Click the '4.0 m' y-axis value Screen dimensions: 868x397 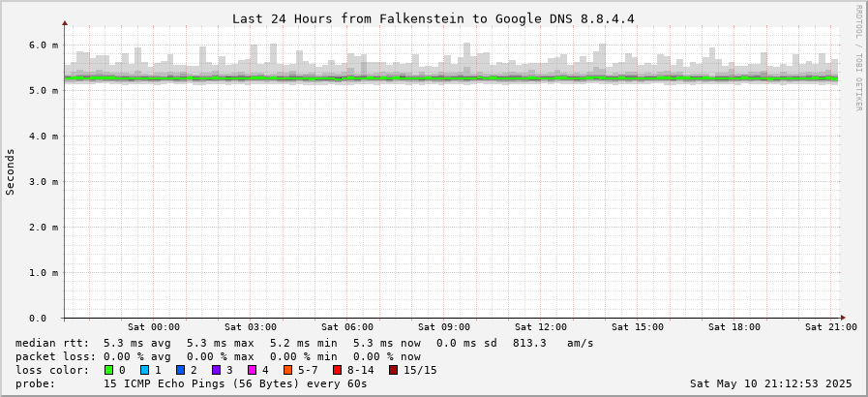point(44,136)
